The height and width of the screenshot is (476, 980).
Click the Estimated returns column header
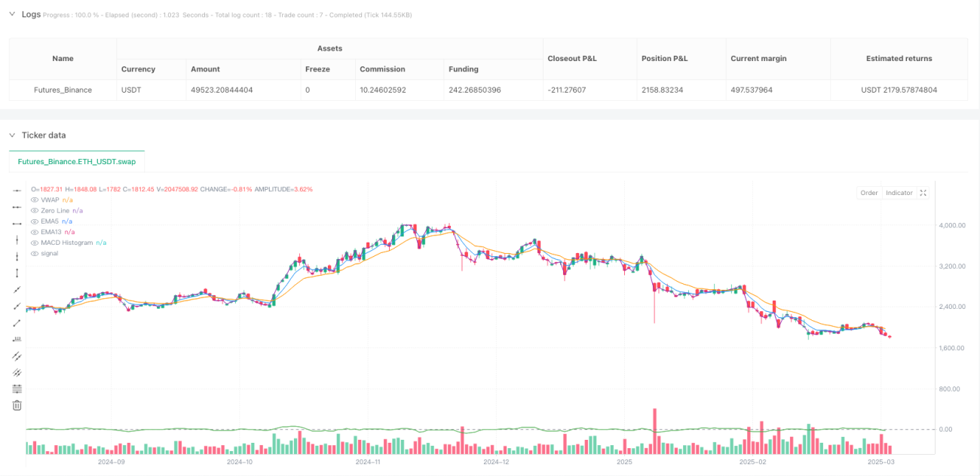pos(899,58)
